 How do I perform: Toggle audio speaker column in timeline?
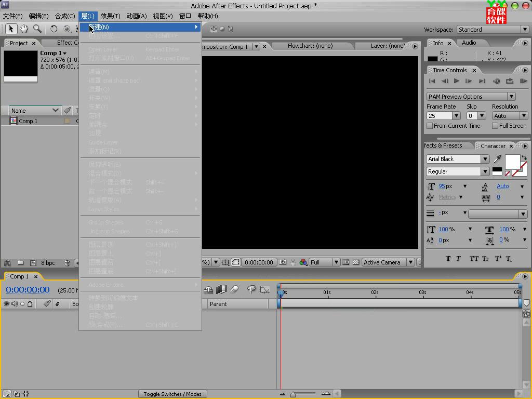15,304
